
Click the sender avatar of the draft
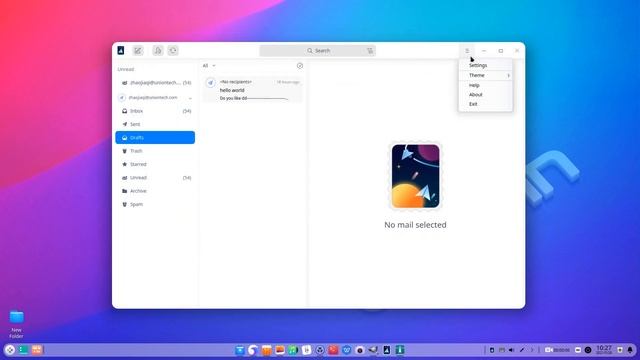click(211, 82)
